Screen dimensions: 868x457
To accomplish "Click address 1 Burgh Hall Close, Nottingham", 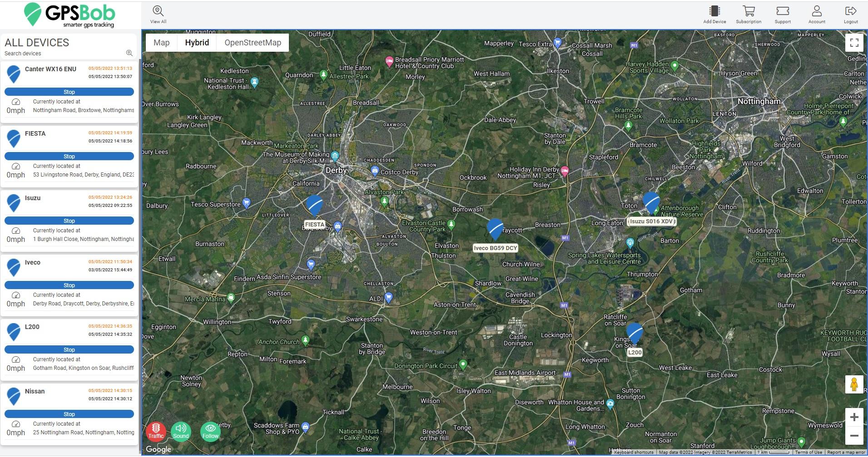I will [x=84, y=239].
